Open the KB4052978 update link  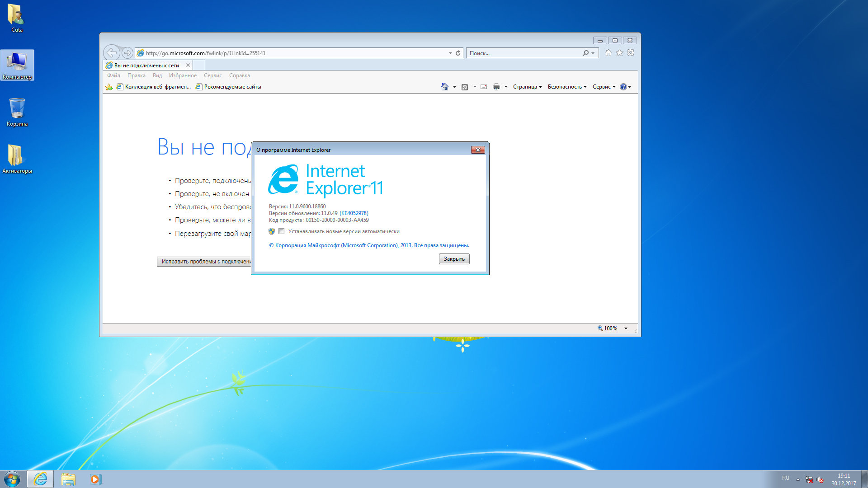(x=354, y=213)
